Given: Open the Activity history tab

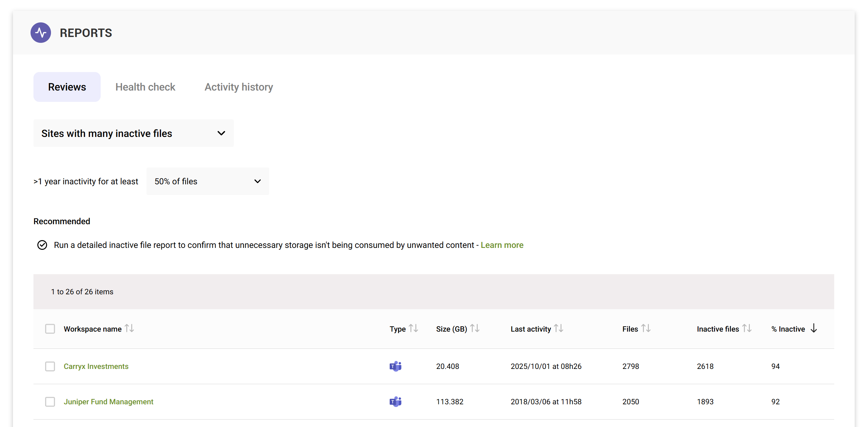Looking at the screenshot, I should click(239, 87).
